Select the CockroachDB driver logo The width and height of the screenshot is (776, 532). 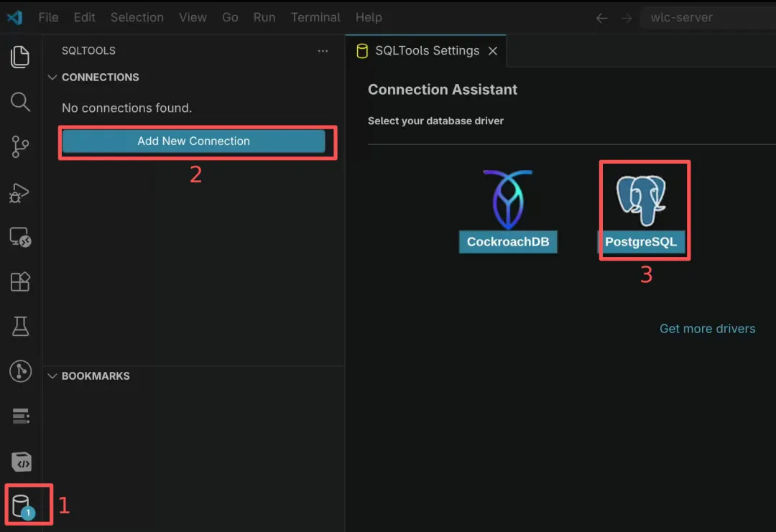point(508,200)
